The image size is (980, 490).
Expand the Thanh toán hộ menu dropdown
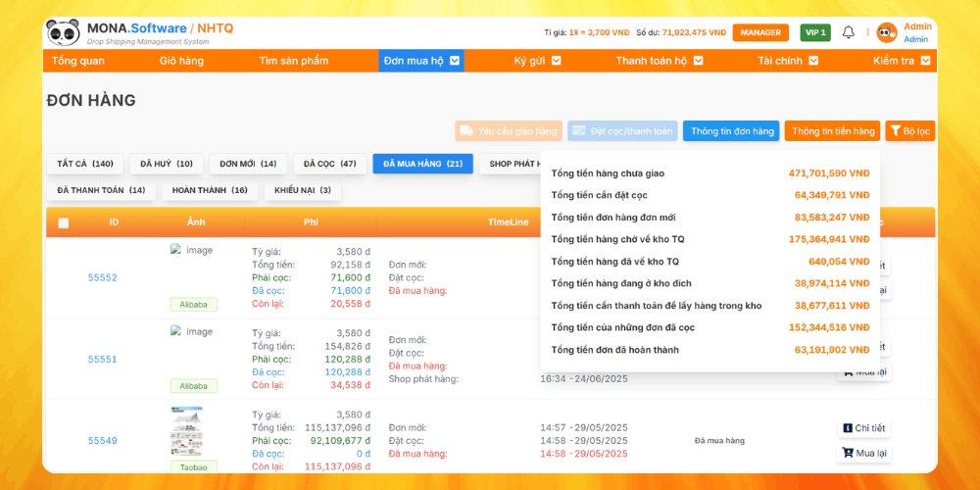[698, 61]
